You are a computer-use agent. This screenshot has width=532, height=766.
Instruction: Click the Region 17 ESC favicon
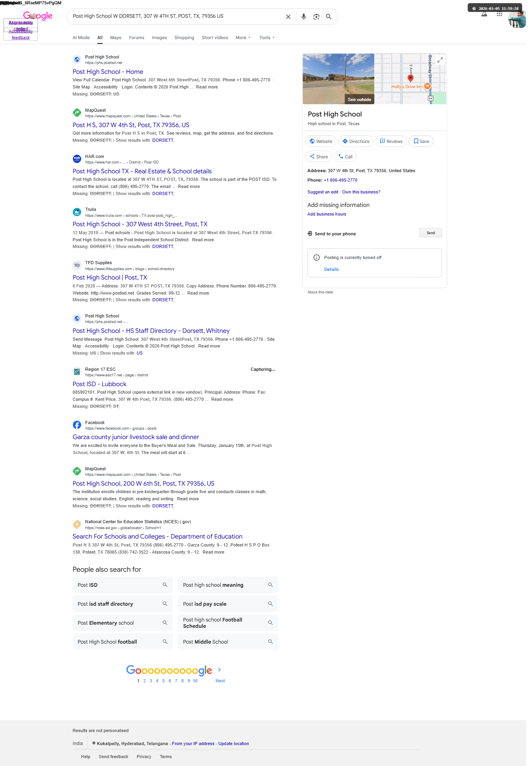click(77, 372)
